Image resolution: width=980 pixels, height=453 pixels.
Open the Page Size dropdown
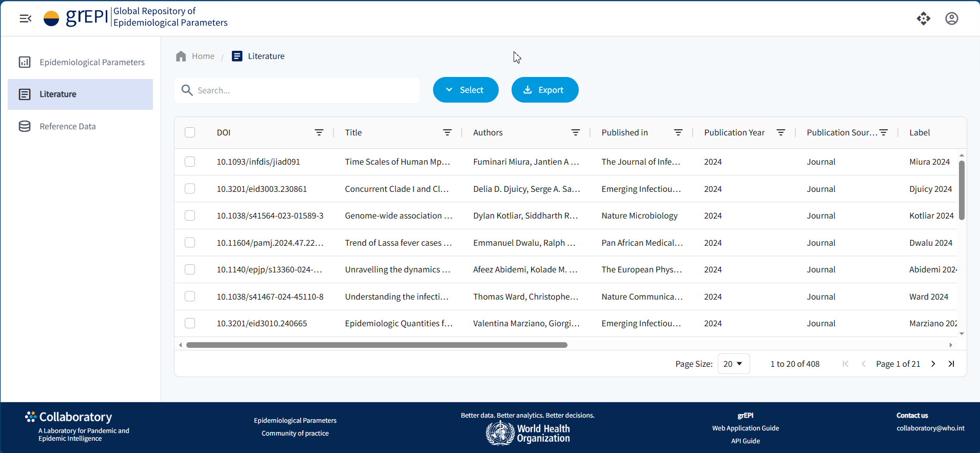point(733,364)
